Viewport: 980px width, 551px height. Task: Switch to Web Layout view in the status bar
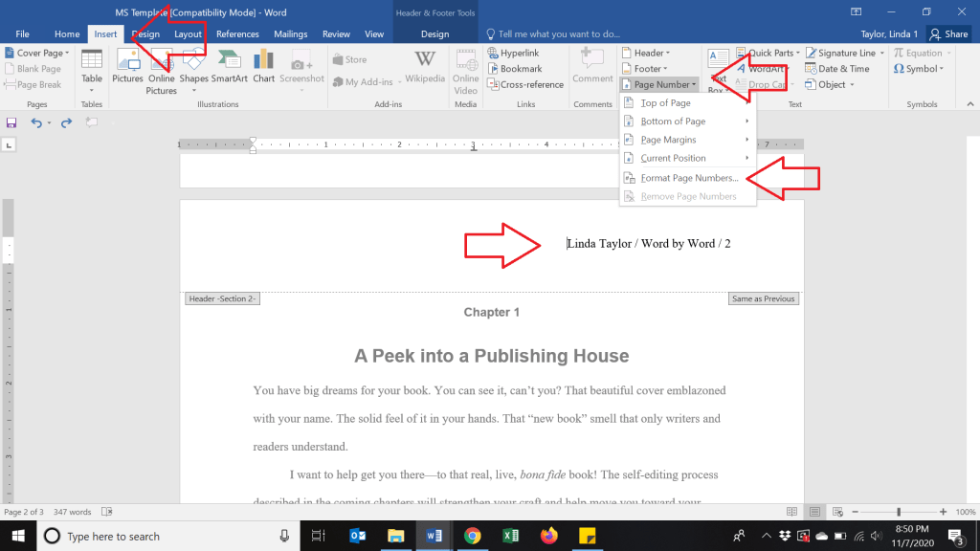(x=837, y=512)
